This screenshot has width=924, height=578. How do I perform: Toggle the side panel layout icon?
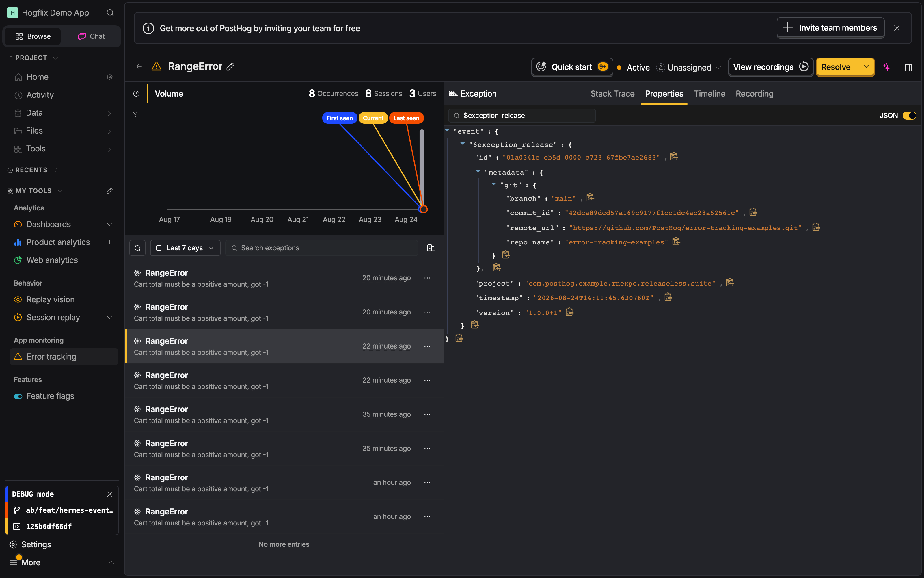pos(908,67)
